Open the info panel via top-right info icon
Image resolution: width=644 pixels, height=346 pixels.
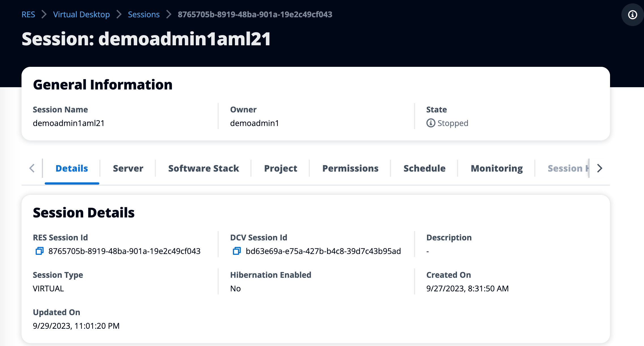click(x=632, y=14)
